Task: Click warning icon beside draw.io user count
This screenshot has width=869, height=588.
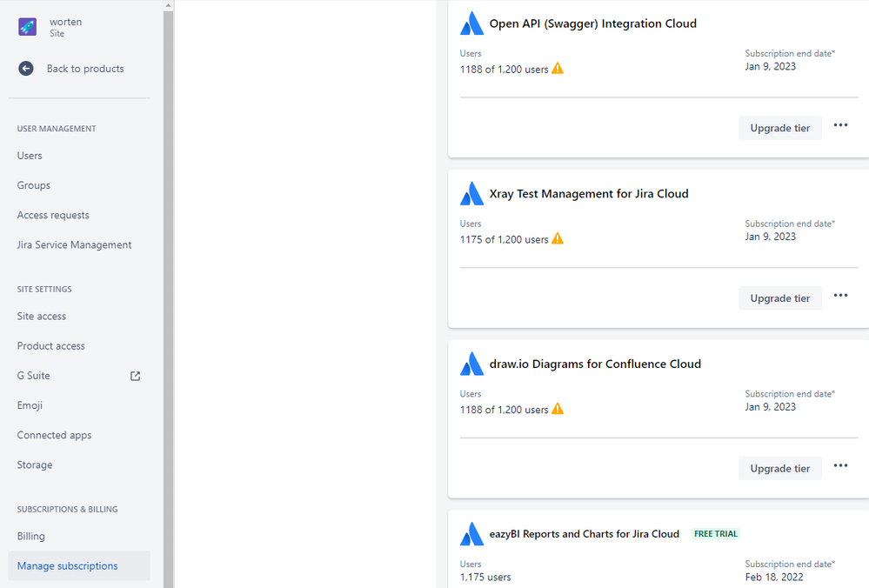Action: click(x=558, y=409)
